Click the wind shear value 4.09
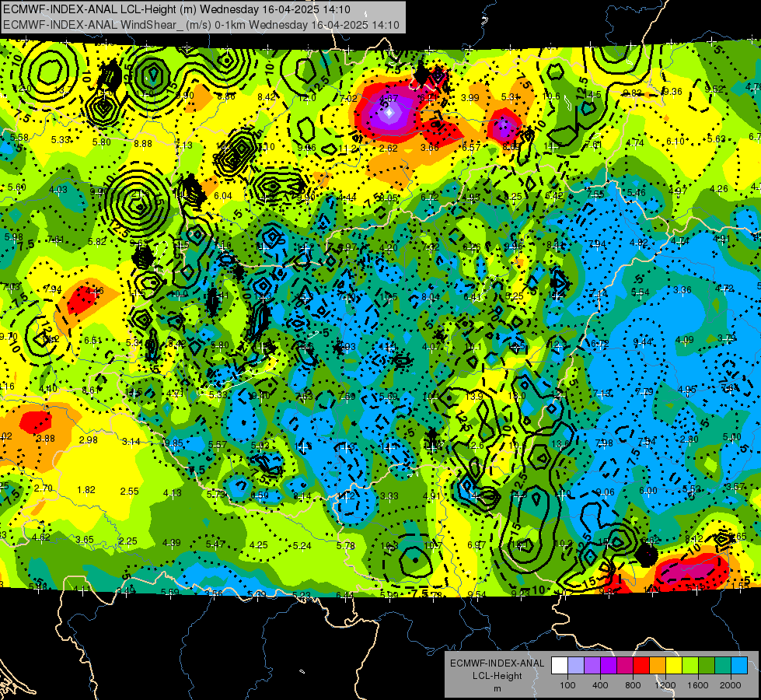 coord(684,340)
